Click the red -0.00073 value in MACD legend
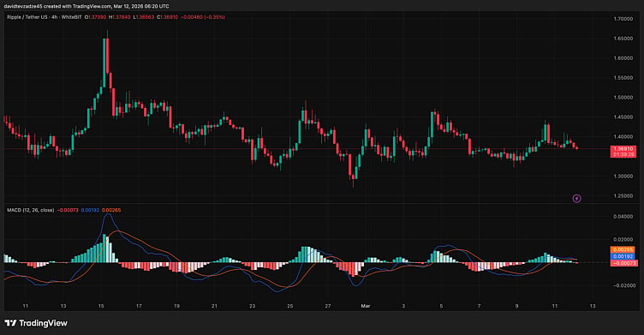This screenshot has width=644, height=335. 68,210
